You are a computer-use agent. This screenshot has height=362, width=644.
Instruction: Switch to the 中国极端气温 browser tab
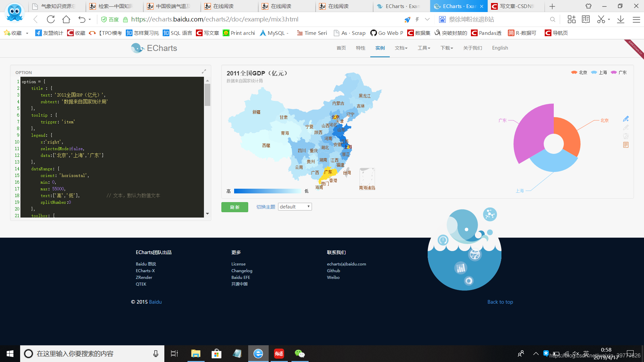pos(172,6)
